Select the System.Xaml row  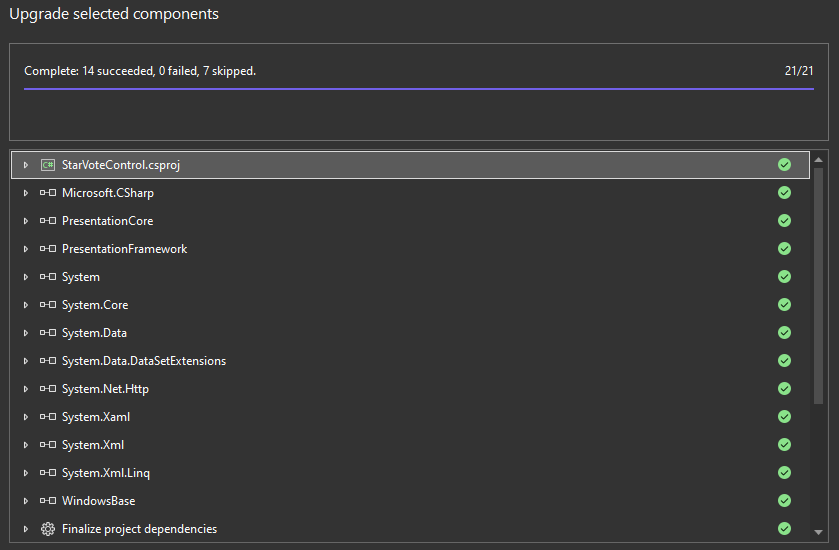click(x=96, y=417)
